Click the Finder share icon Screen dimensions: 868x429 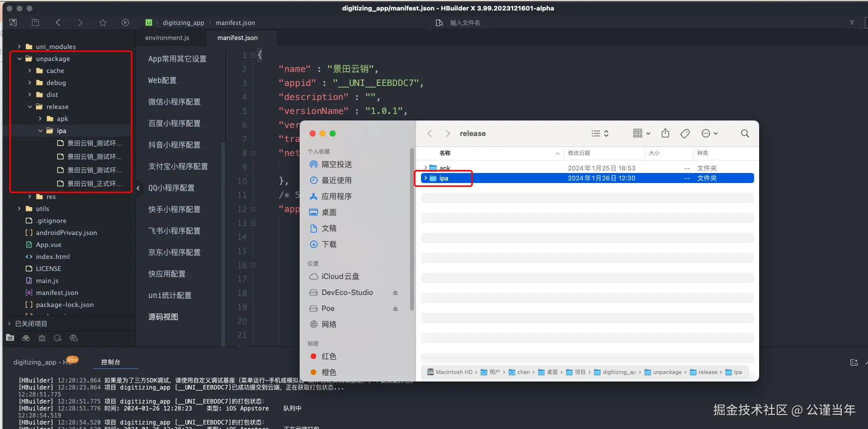click(x=665, y=133)
